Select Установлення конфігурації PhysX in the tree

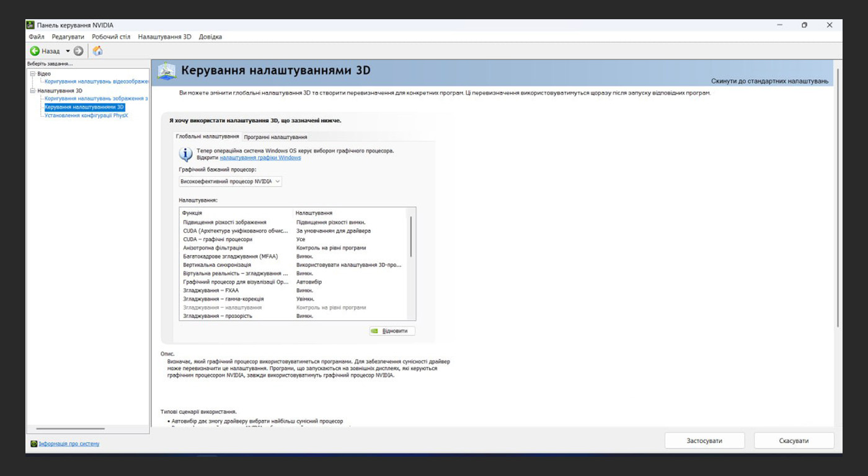click(86, 115)
